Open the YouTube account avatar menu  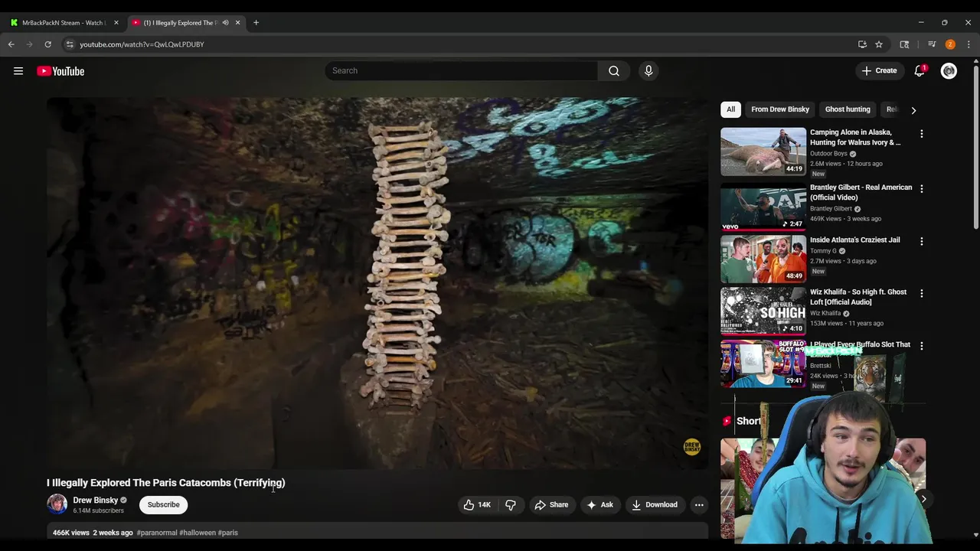949,71
